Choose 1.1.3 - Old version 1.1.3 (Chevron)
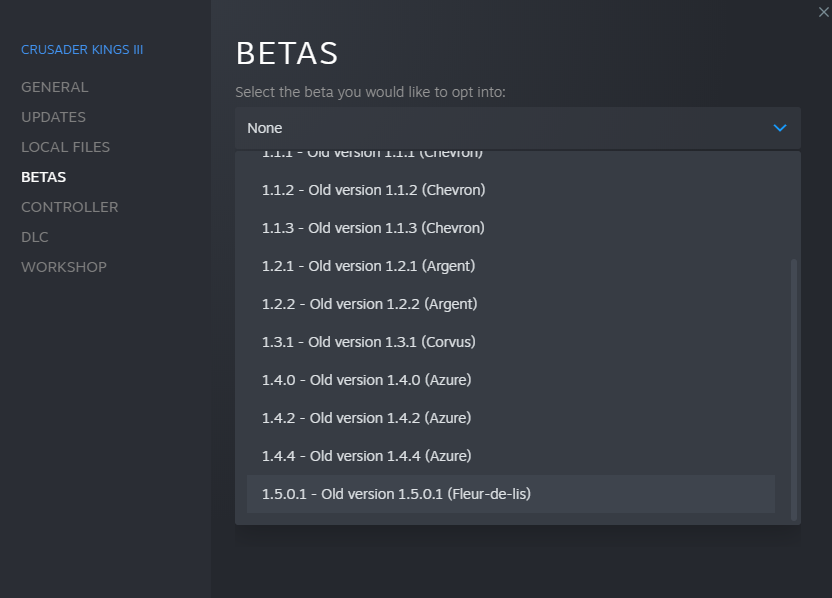This screenshot has height=598, width=832. coord(510,228)
